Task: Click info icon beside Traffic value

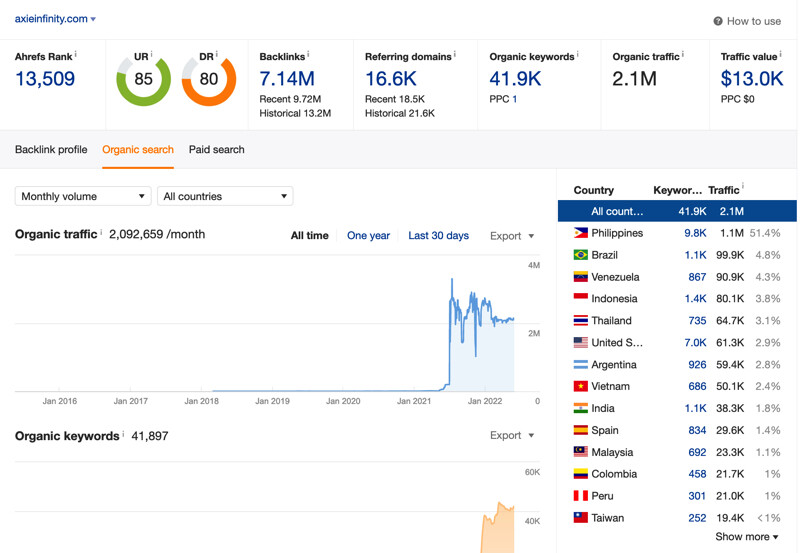Action: (780, 54)
